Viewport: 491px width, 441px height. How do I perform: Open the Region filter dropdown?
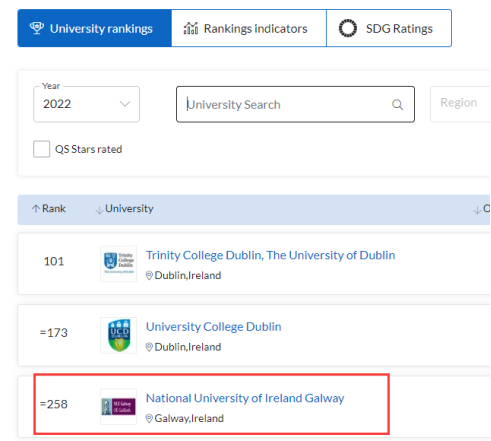tap(460, 104)
